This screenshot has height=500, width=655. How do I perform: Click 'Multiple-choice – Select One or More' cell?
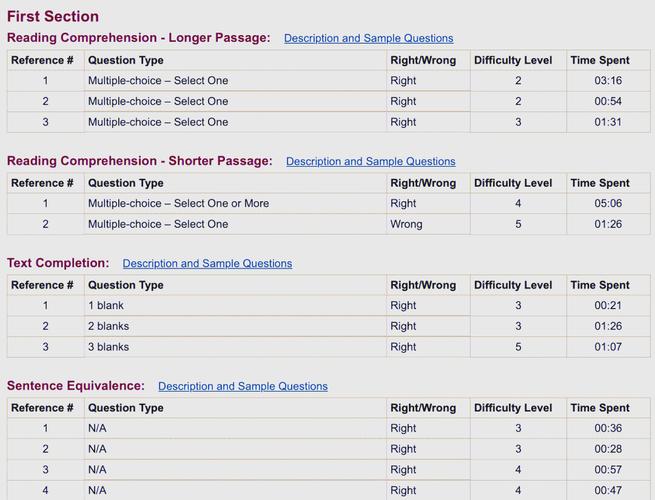[x=178, y=203]
